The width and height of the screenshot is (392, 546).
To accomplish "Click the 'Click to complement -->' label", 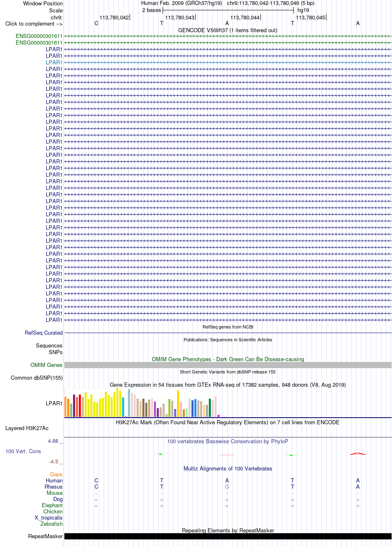I will point(34,24).
